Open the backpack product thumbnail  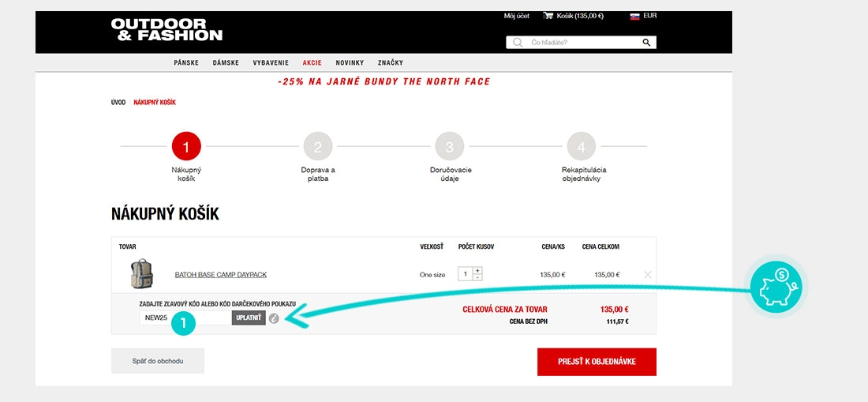coord(142,273)
